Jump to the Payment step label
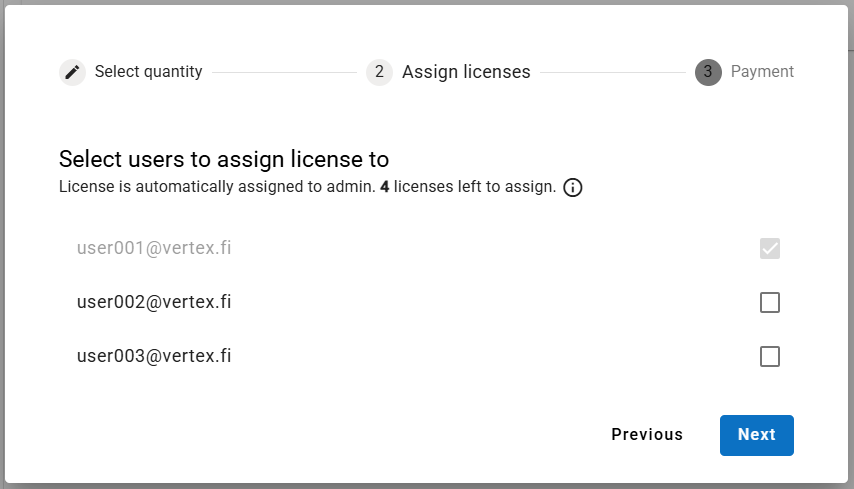The width and height of the screenshot is (854, 489). 762,72
